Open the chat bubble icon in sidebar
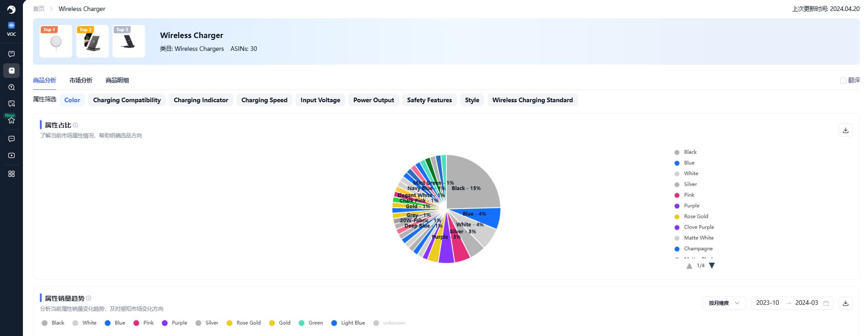 pos(11,54)
